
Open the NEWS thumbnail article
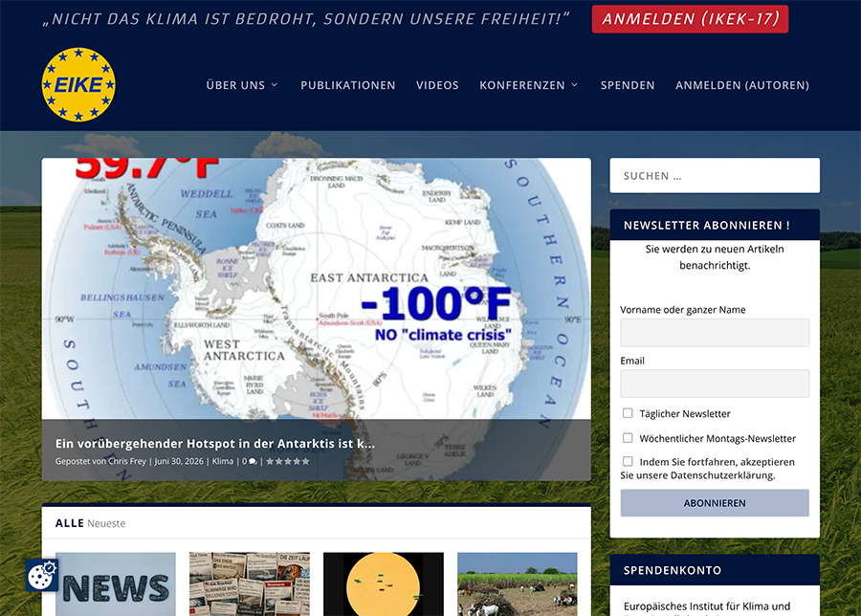[116, 584]
